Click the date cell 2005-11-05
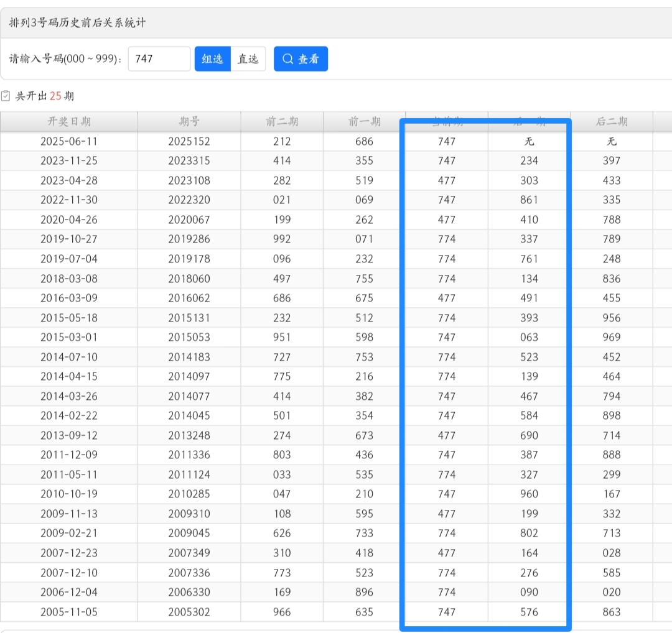Screen dimensions: 672x633 tap(69, 612)
